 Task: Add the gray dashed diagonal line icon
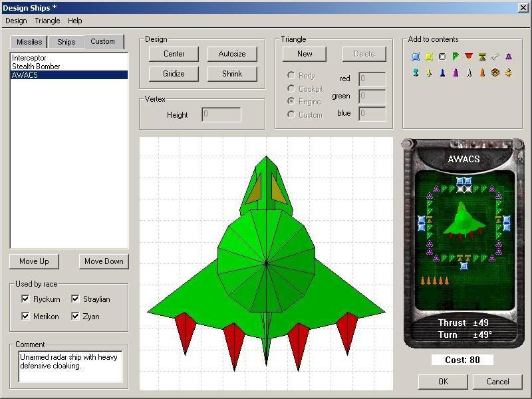pos(495,57)
